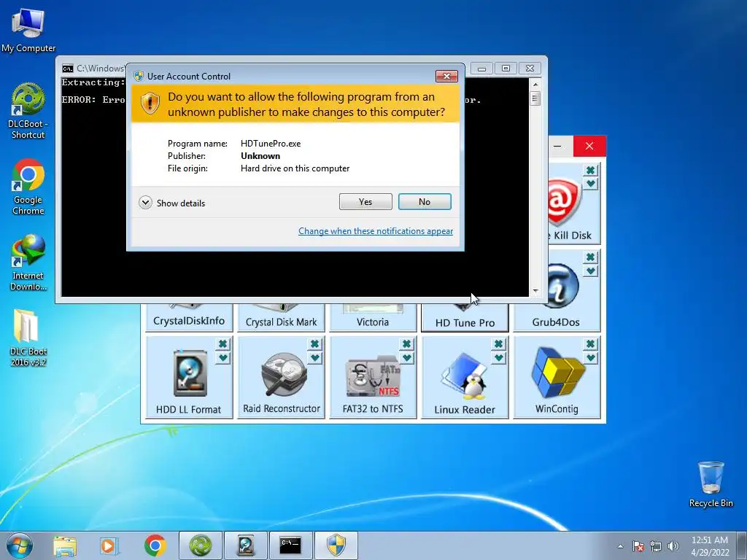Open the Kill Disk tool

click(574, 204)
